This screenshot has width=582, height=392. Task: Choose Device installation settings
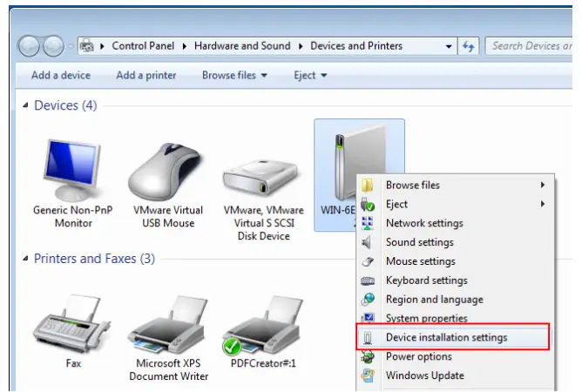[453, 337]
